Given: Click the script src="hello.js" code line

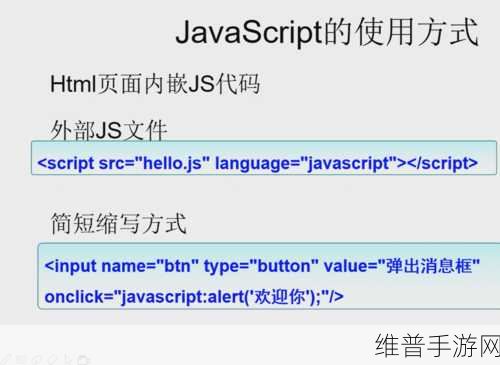Looking at the screenshot, I should tap(258, 163).
